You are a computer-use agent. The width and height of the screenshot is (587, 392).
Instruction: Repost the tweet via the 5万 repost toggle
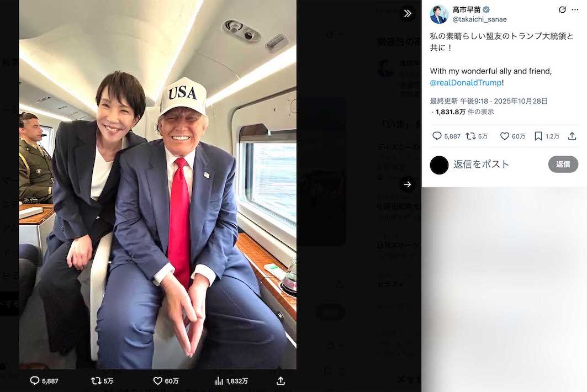click(x=470, y=136)
